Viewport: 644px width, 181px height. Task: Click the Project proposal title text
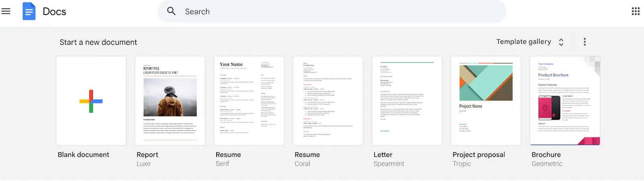click(x=479, y=155)
